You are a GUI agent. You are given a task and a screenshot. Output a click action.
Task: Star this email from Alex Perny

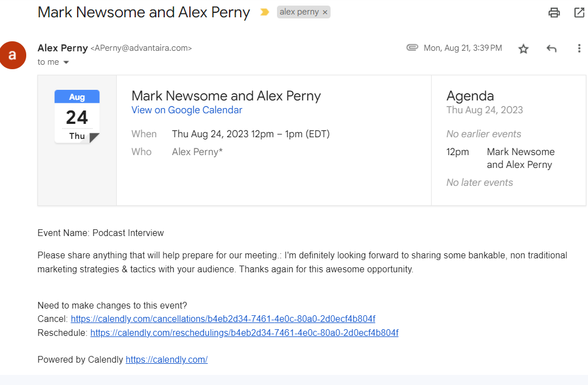[523, 49]
